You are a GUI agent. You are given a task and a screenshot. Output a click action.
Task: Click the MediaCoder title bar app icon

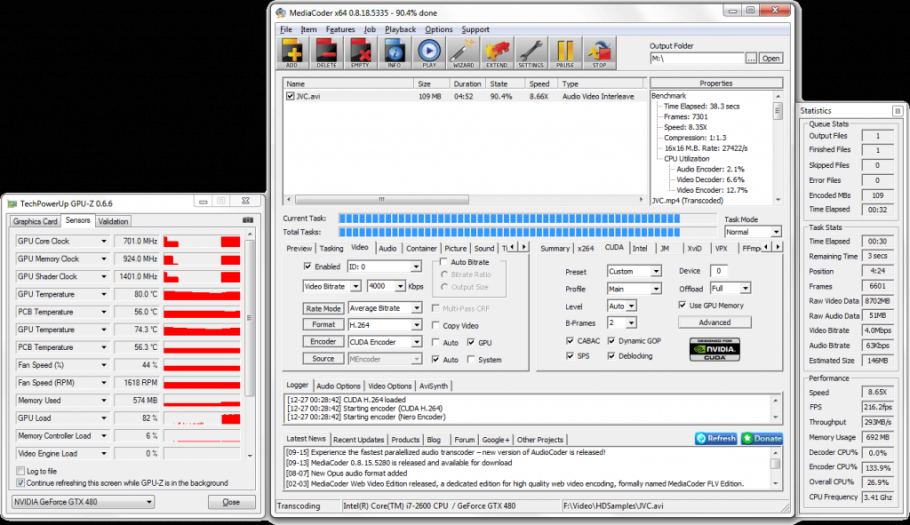pos(281,13)
